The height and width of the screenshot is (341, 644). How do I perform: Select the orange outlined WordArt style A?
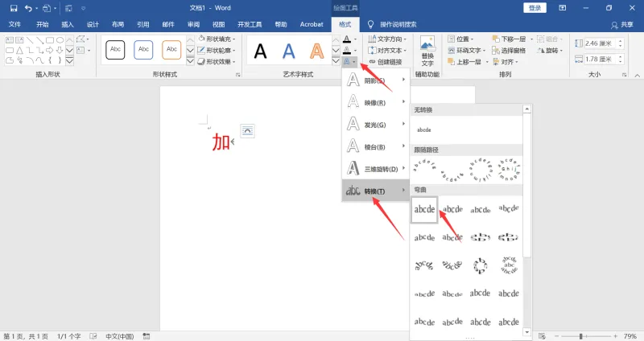point(316,51)
